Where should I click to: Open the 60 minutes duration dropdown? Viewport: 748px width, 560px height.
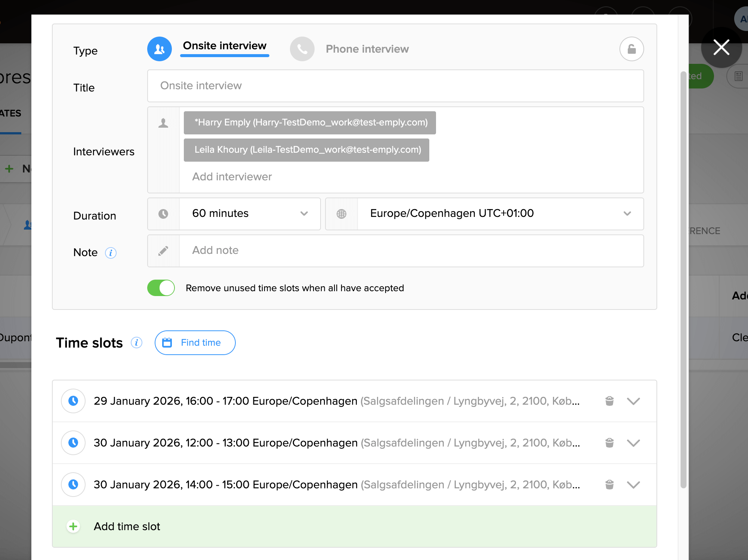(x=250, y=214)
